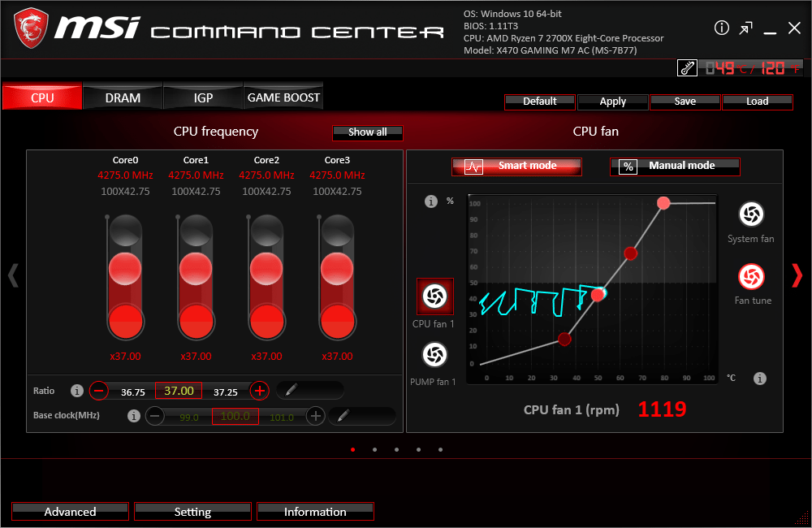Open the info icon in title bar
The width and height of the screenshot is (812, 528).
pyautogui.click(x=721, y=28)
